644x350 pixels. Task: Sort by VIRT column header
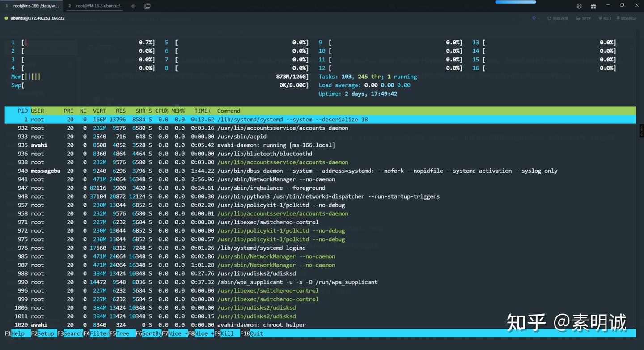[x=100, y=111]
